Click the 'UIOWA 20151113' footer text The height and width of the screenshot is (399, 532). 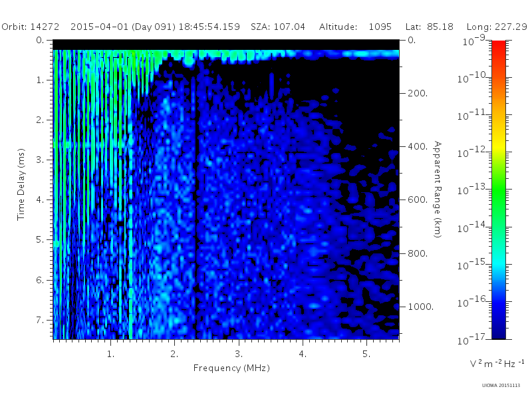pyautogui.click(x=501, y=386)
